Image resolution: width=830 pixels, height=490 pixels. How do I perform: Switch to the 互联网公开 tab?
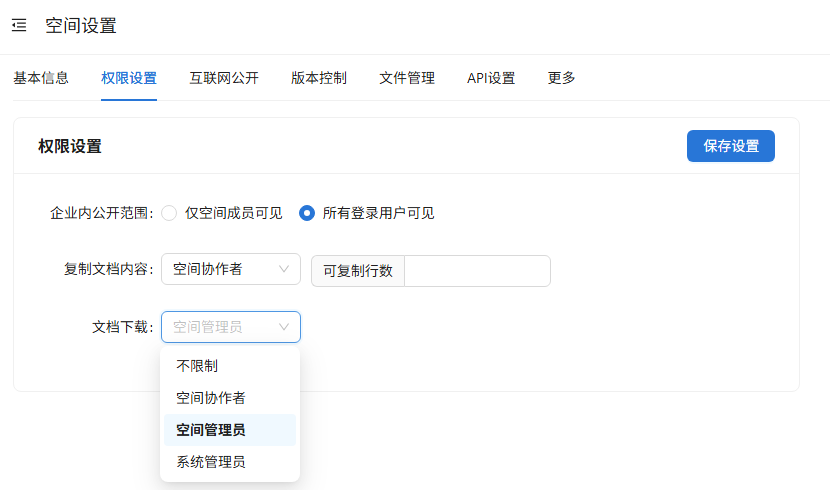pyautogui.click(x=224, y=78)
